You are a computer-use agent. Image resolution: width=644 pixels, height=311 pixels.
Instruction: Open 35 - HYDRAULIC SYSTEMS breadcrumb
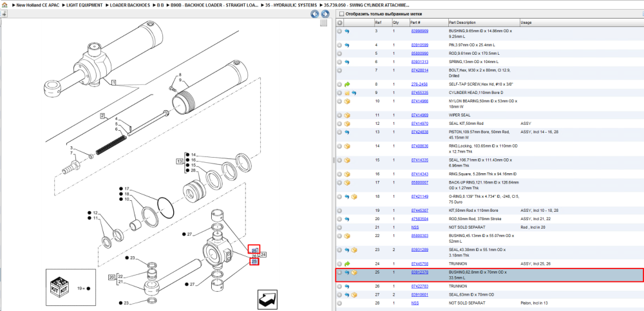click(292, 5)
